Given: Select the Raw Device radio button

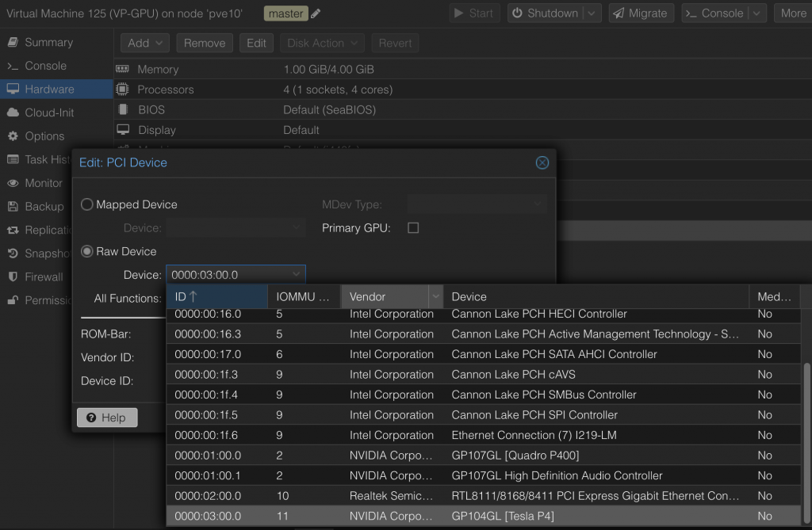Looking at the screenshot, I should click(87, 252).
